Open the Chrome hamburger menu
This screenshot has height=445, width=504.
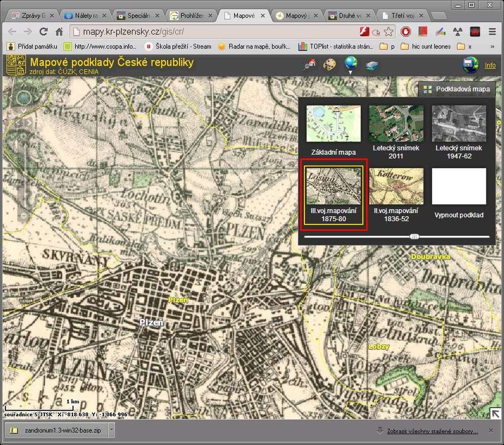492,32
